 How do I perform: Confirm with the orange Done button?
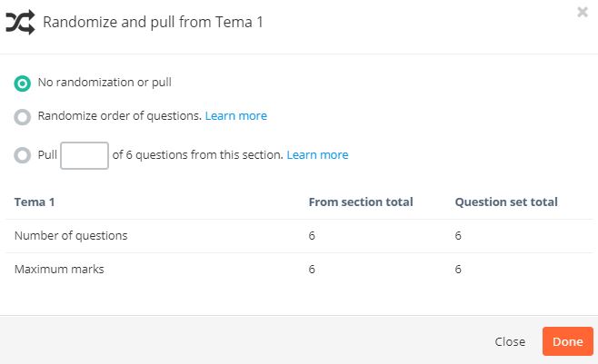pos(567,341)
